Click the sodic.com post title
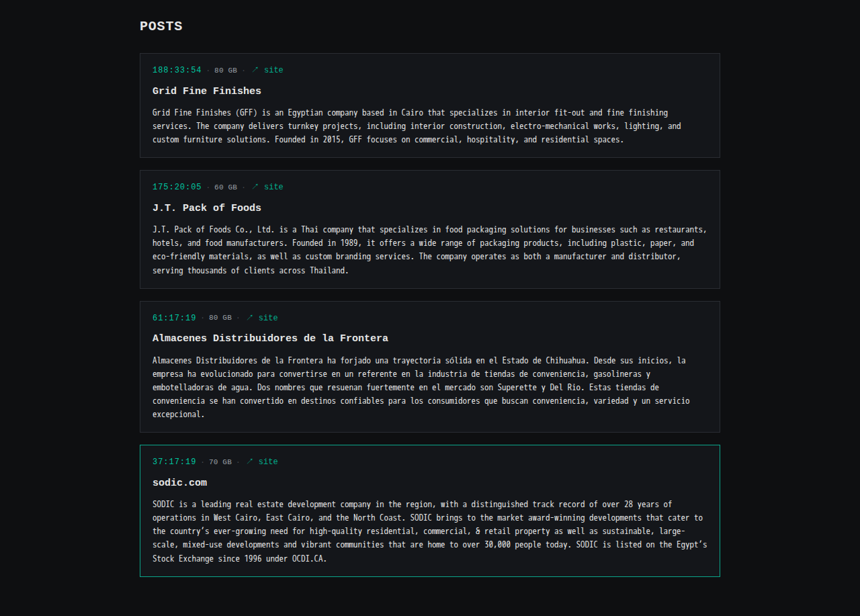The height and width of the screenshot is (616, 860). pyautogui.click(x=179, y=482)
